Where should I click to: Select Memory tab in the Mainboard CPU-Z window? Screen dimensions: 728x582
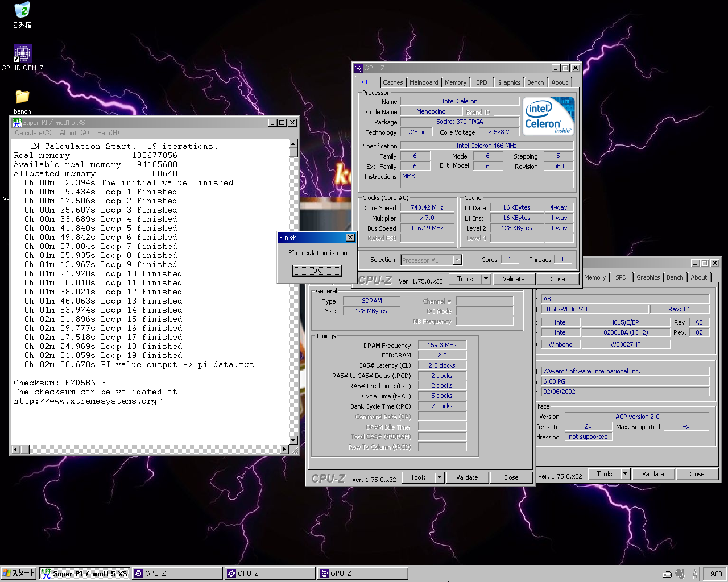[595, 277]
